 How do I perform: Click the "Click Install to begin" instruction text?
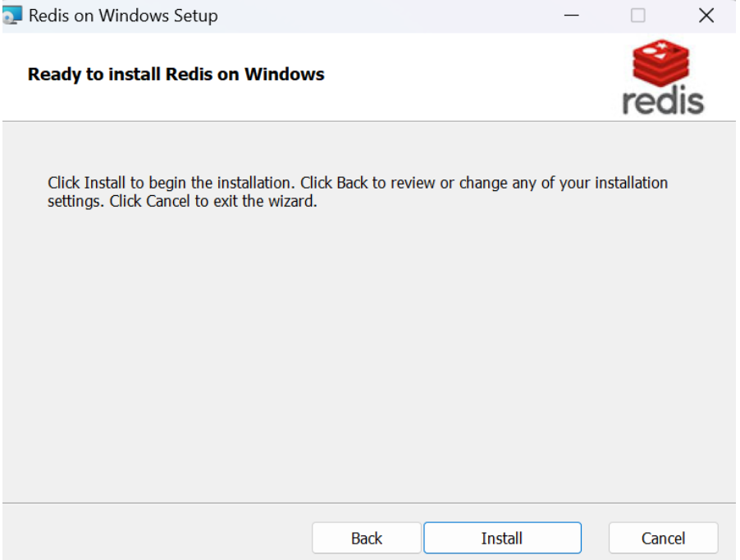pyautogui.click(x=358, y=192)
